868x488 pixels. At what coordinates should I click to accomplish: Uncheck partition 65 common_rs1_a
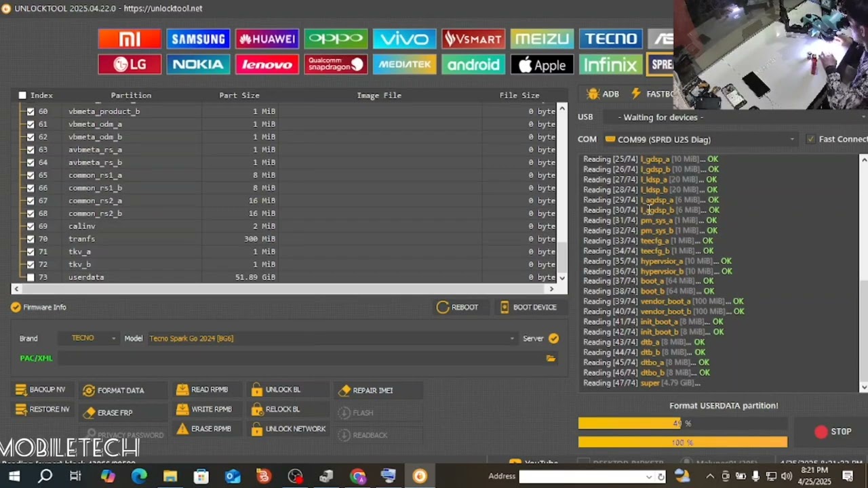tap(31, 175)
